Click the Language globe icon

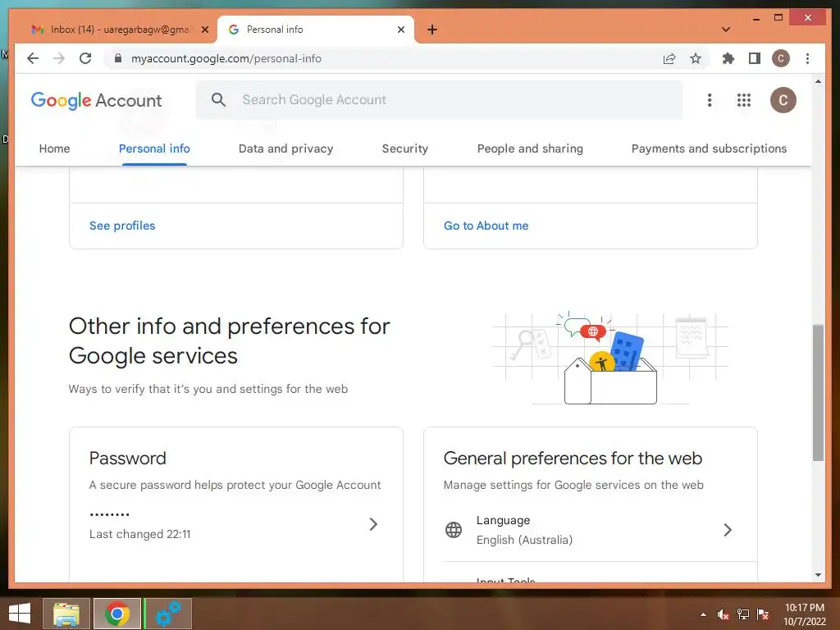pos(453,530)
